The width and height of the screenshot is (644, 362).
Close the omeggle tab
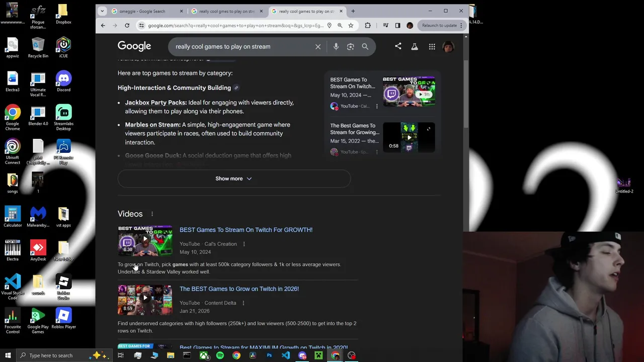(181, 11)
